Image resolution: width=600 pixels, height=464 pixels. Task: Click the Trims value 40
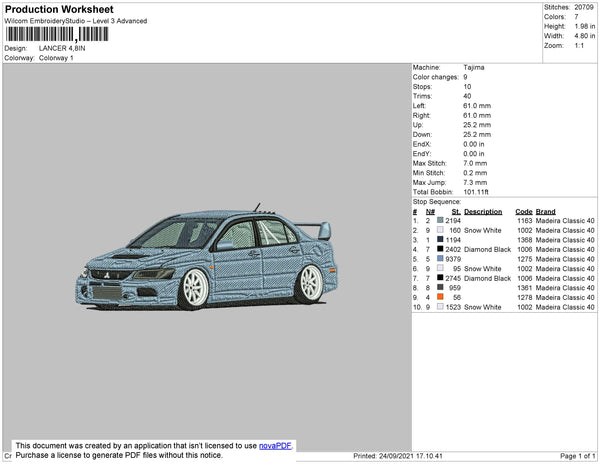[467, 96]
